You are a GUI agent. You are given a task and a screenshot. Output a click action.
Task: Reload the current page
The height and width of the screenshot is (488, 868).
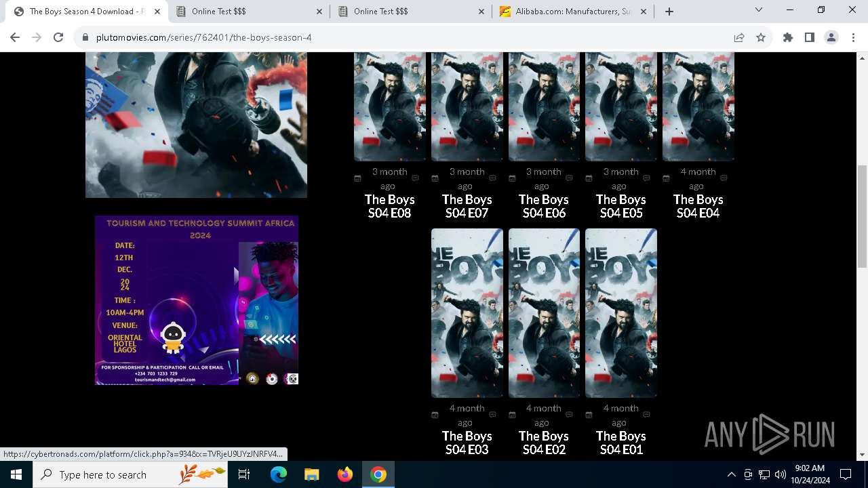click(58, 37)
